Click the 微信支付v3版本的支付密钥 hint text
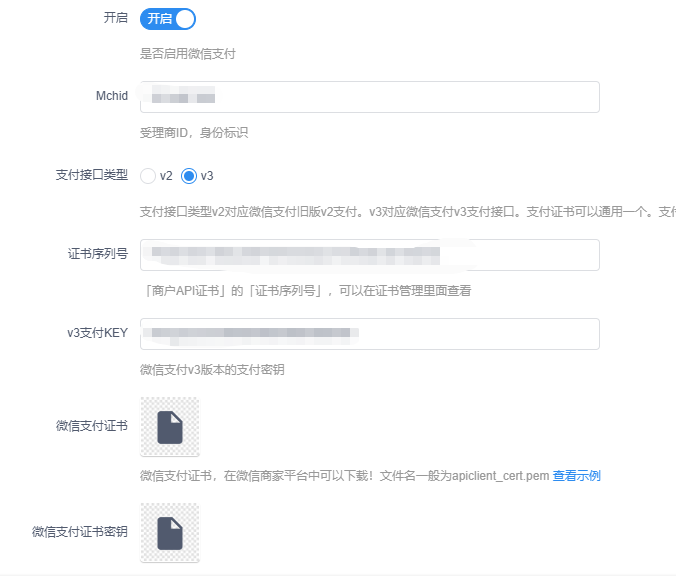Viewport: 676px width, 581px height. click(x=213, y=370)
